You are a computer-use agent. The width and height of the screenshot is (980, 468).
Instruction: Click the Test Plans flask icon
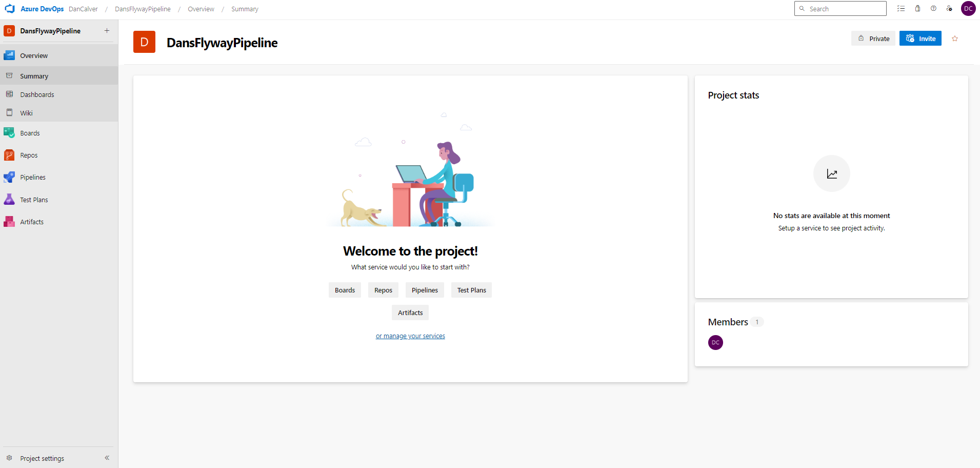coord(9,200)
